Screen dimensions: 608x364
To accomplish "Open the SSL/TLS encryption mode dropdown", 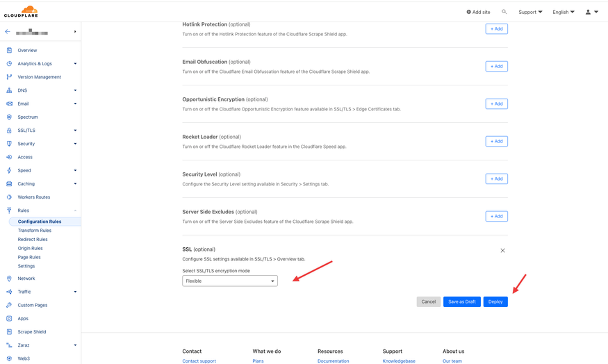I will point(229,281).
